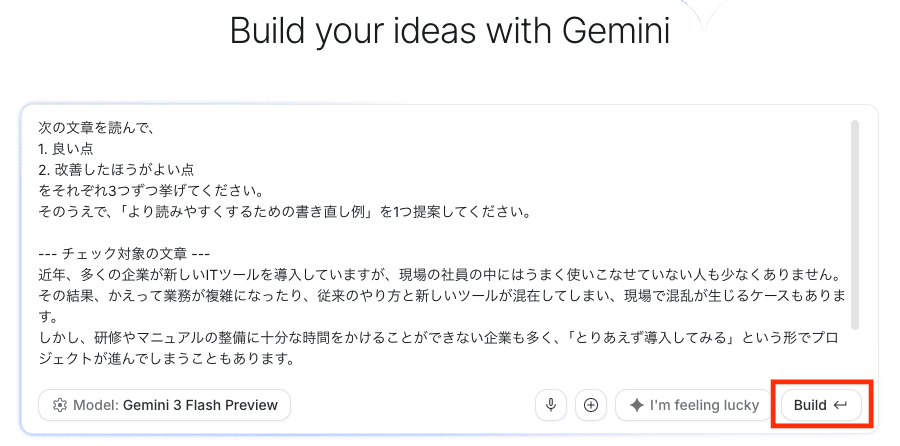Click the line starting with "しかし、研修やマニュアル"
900x446 pixels.
click(x=440, y=338)
